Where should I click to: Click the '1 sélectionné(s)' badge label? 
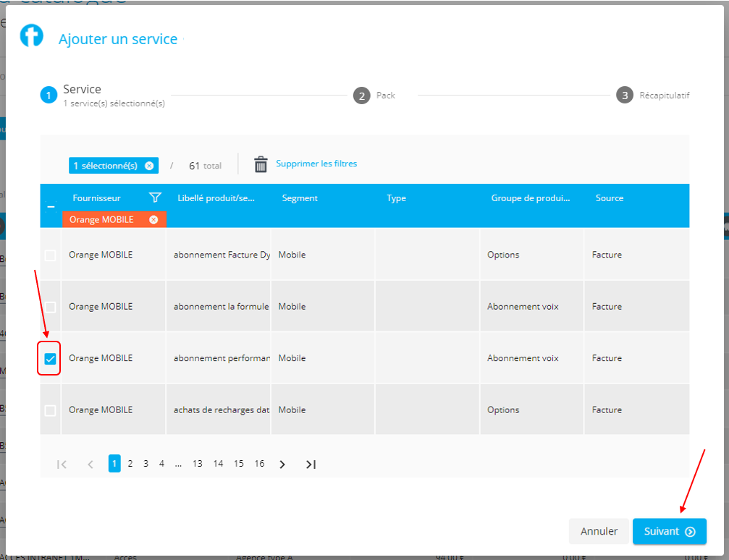tap(106, 166)
